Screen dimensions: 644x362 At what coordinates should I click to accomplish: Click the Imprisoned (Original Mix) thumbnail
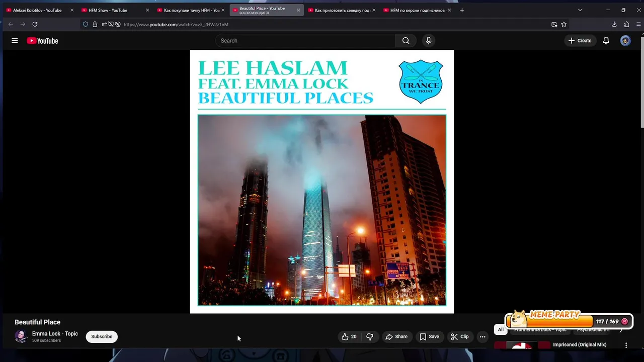522,345
